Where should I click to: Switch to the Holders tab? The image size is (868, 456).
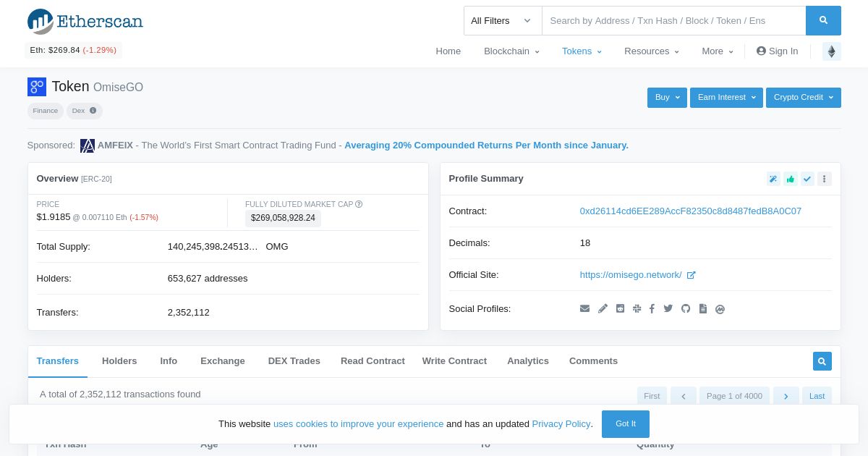[119, 361]
